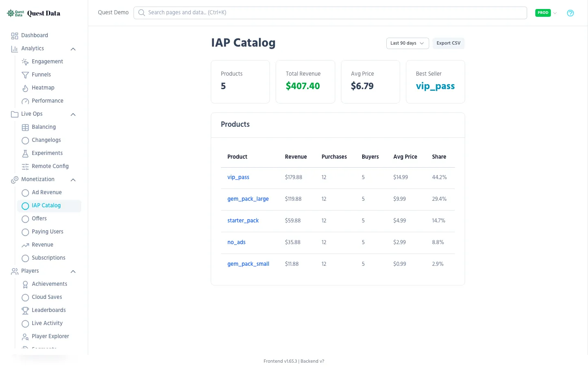Collapse the Live Ops section chevron
Screen dimensions: 588x368
coord(73,114)
